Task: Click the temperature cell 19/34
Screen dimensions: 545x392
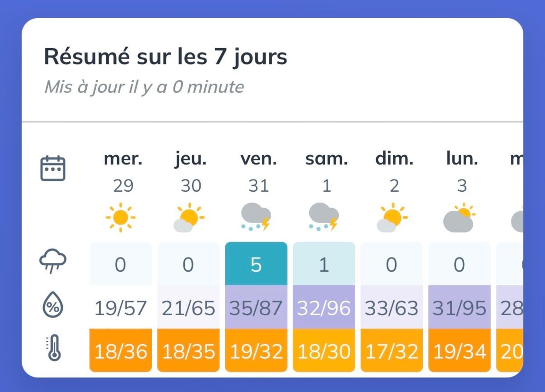Action: [460, 350]
